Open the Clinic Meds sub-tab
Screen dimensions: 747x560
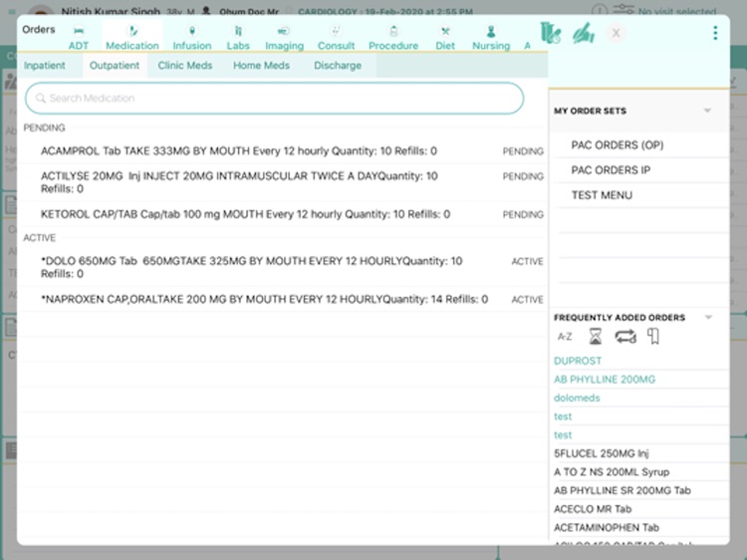click(185, 66)
